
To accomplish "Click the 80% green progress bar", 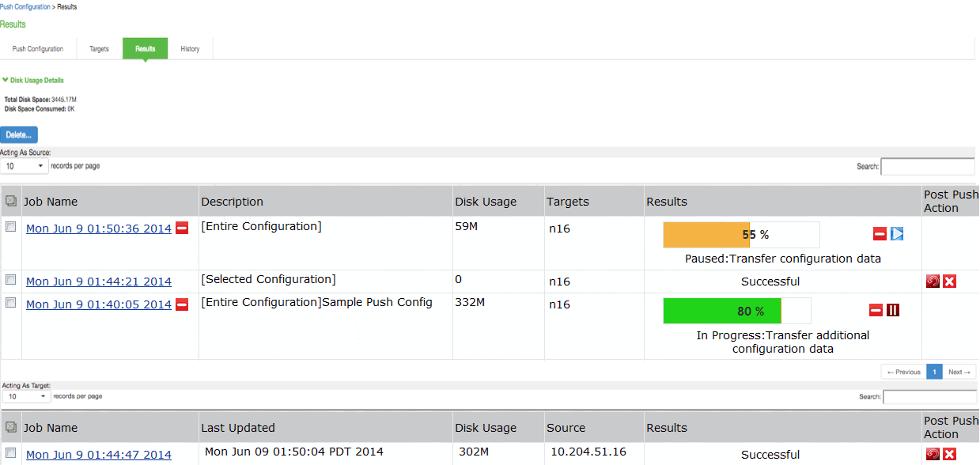I will click(737, 311).
